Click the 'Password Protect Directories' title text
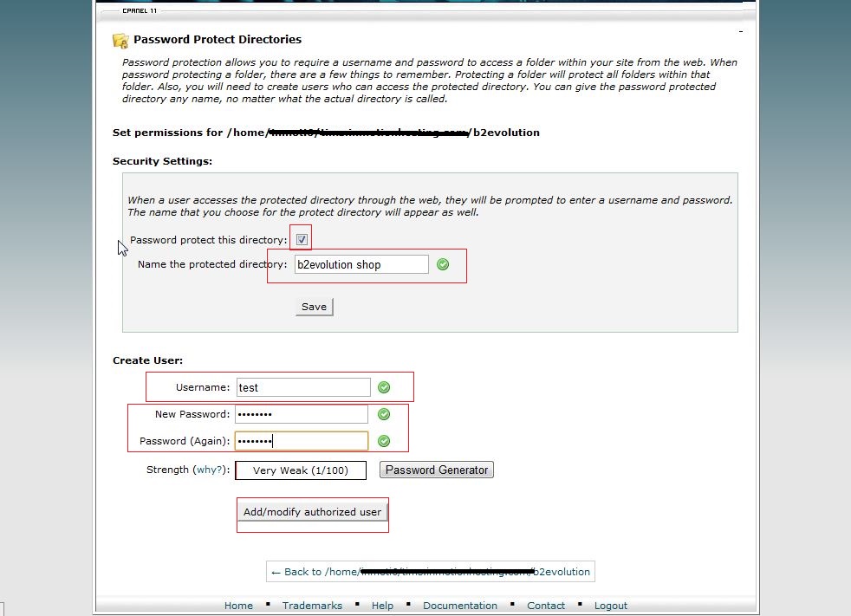 (x=218, y=40)
